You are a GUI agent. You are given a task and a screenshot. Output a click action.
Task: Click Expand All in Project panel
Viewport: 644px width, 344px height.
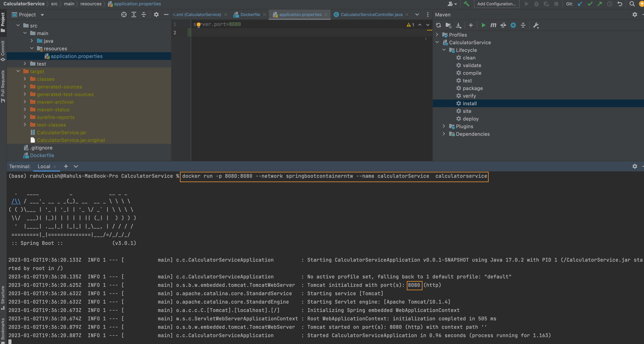click(x=134, y=14)
